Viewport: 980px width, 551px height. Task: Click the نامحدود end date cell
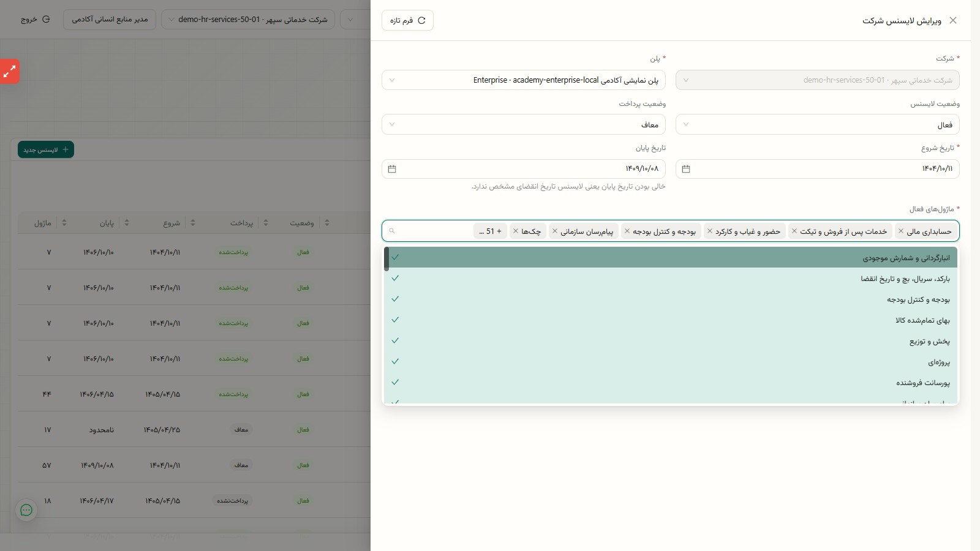click(x=102, y=430)
